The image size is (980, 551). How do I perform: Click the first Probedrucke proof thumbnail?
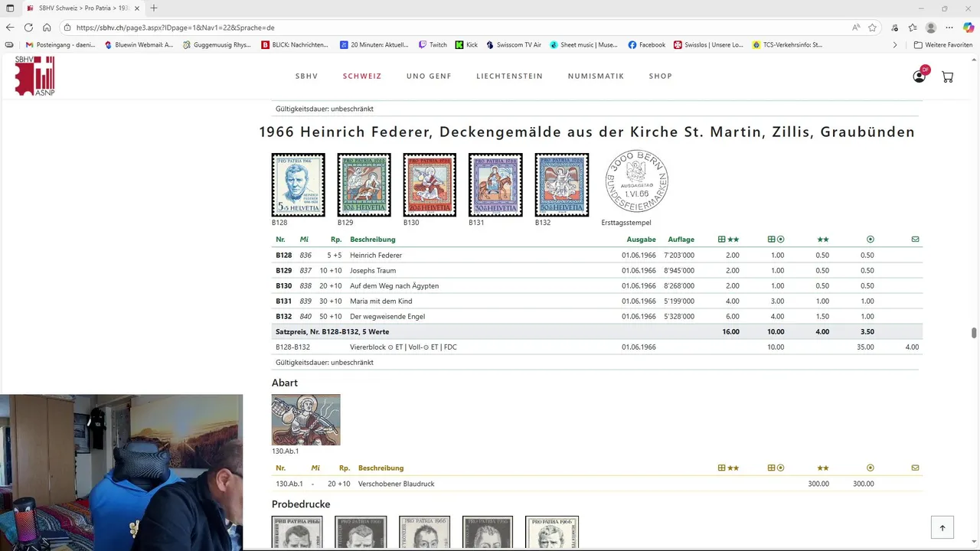(297, 533)
